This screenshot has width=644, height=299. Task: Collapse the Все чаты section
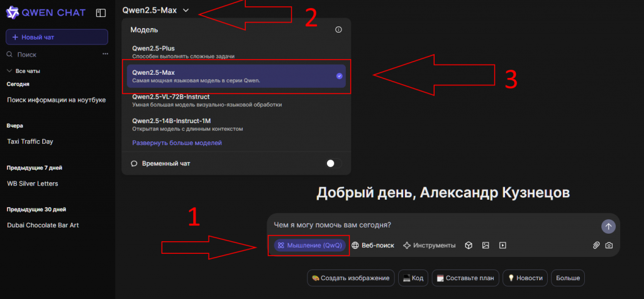tap(23, 71)
